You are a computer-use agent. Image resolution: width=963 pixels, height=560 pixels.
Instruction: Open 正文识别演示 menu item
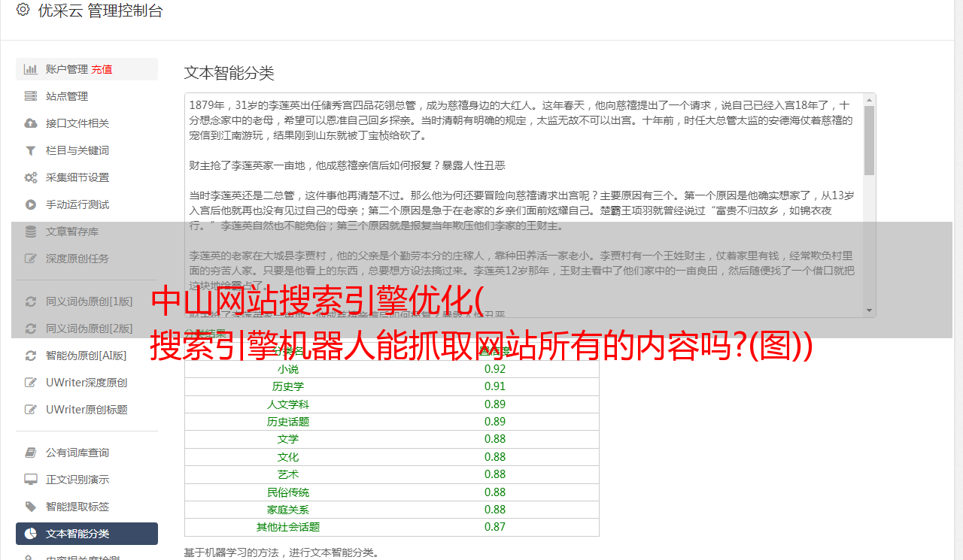(x=87, y=480)
